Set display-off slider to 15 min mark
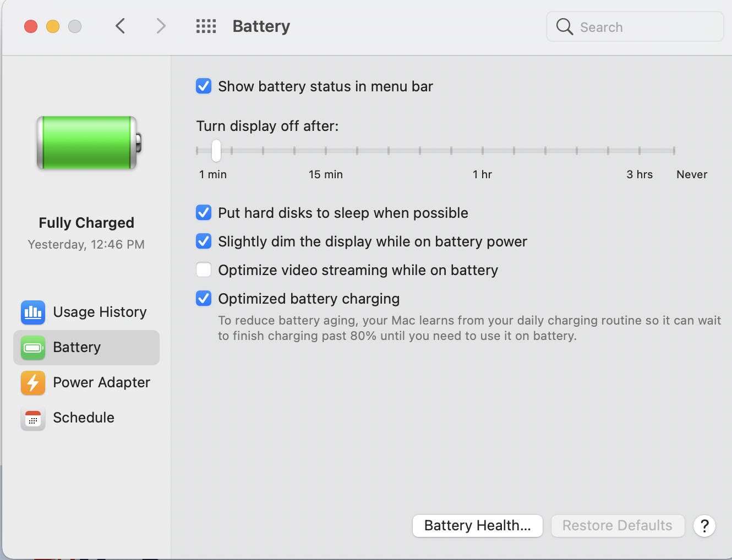Viewport: 732px width, 560px height. (x=326, y=150)
